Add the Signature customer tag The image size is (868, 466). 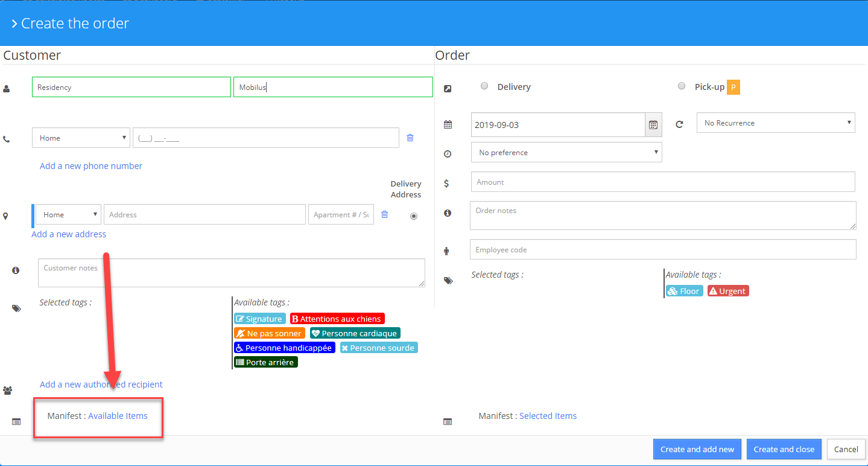click(260, 319)
